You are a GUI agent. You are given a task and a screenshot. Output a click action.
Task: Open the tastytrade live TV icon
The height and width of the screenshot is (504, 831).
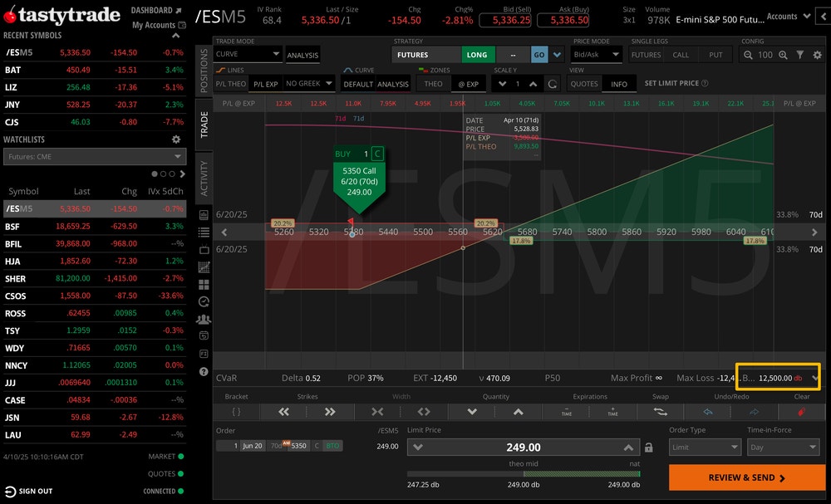(x=204, y=249)
